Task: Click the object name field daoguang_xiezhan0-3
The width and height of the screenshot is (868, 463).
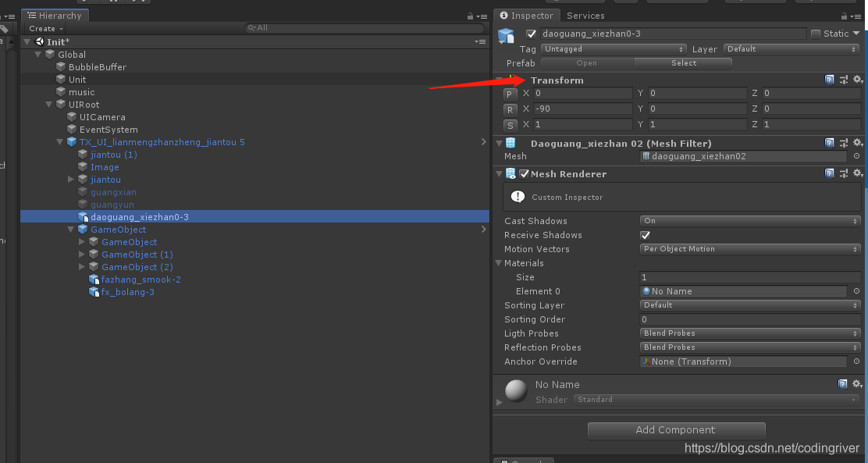Action: pyautogui.click(x=673, y=34)
